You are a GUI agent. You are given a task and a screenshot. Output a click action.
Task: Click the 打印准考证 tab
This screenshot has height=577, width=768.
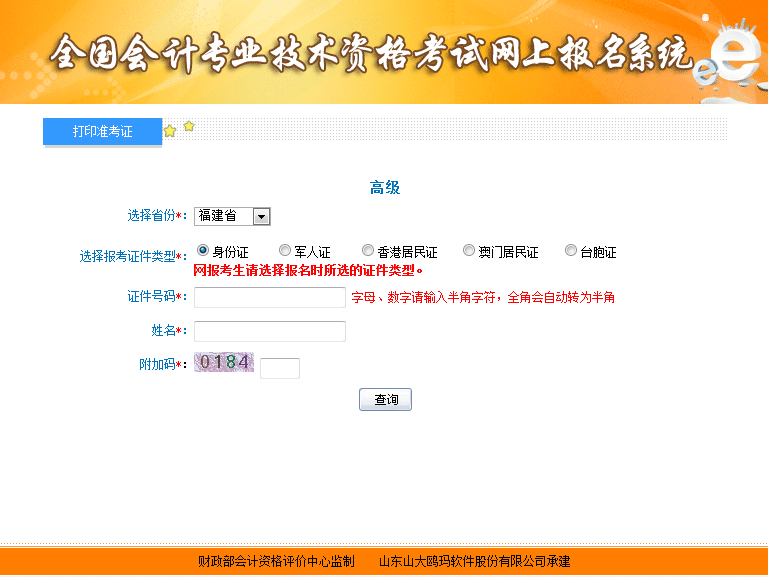click(x=102, y=132)
